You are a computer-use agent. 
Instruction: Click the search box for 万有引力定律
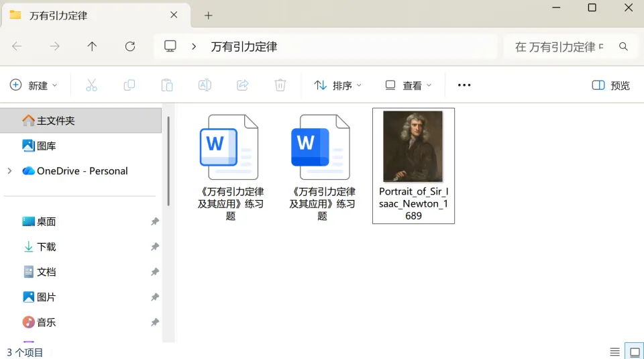click(x=559, y=46)
